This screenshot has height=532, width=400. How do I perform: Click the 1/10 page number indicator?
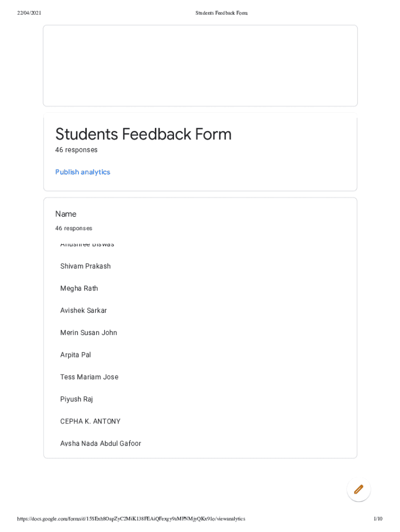[378, 518]
